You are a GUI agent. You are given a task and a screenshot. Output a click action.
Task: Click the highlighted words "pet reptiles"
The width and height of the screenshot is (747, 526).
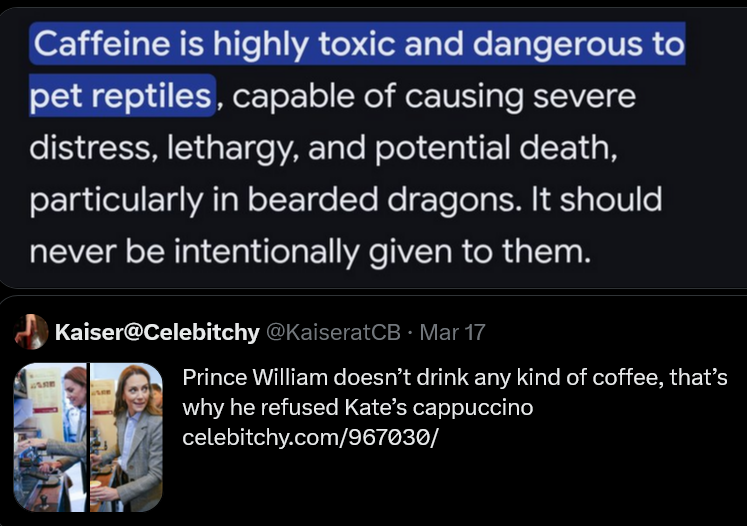tap(121, 97)
